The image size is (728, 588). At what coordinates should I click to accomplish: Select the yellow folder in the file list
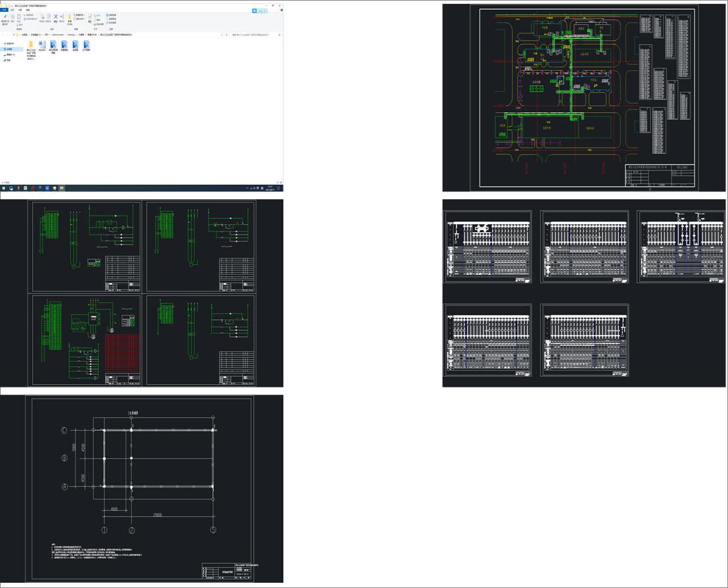31,45
